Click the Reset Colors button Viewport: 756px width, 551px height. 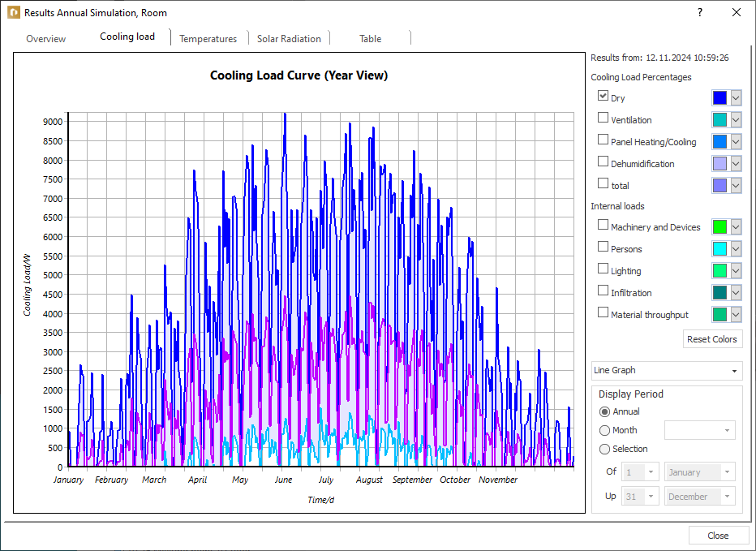click(712, 339)
